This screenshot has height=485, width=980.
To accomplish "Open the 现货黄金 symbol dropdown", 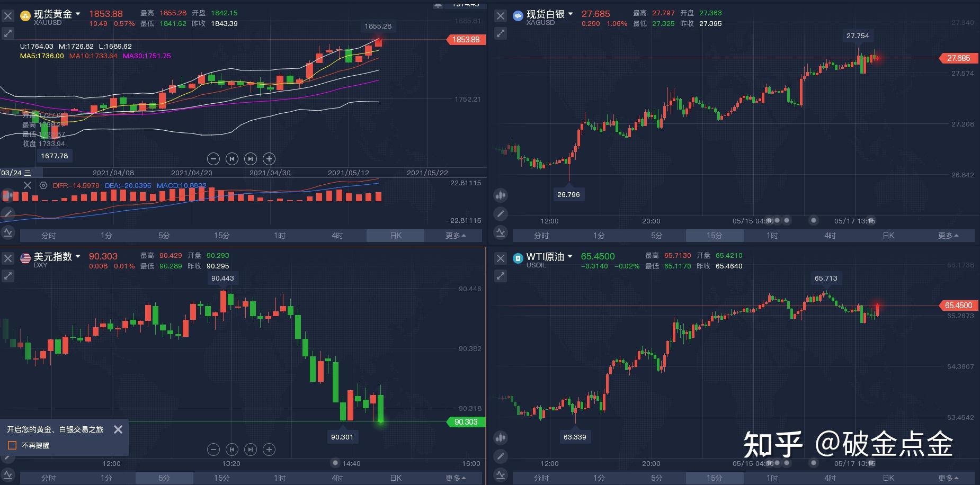I will click(x=78, y=14).
